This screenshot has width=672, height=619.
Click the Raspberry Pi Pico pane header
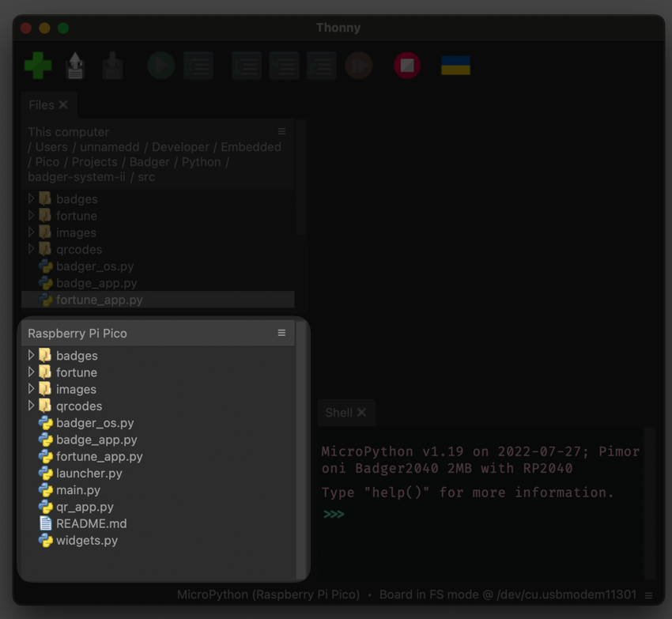pyautogui.click(x=157, y=333)
